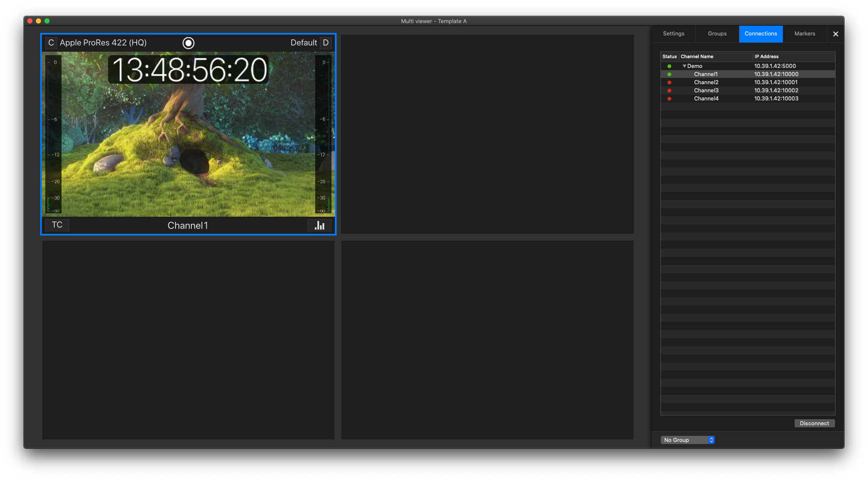
Task: Select Channel4 in the connections list
Action: coord(748,99)
